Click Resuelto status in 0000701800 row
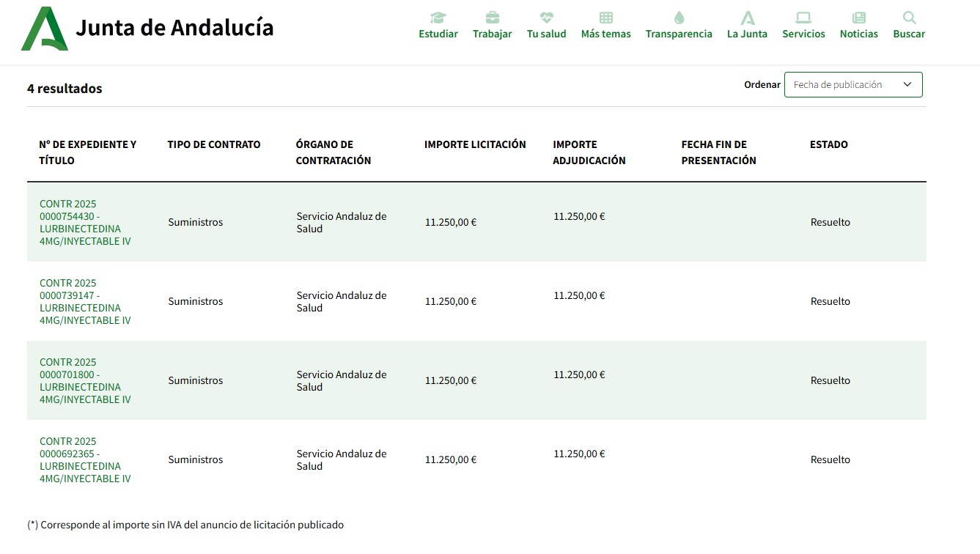The width and height of the screenshot is (980, 554). [x=830, y=380]
